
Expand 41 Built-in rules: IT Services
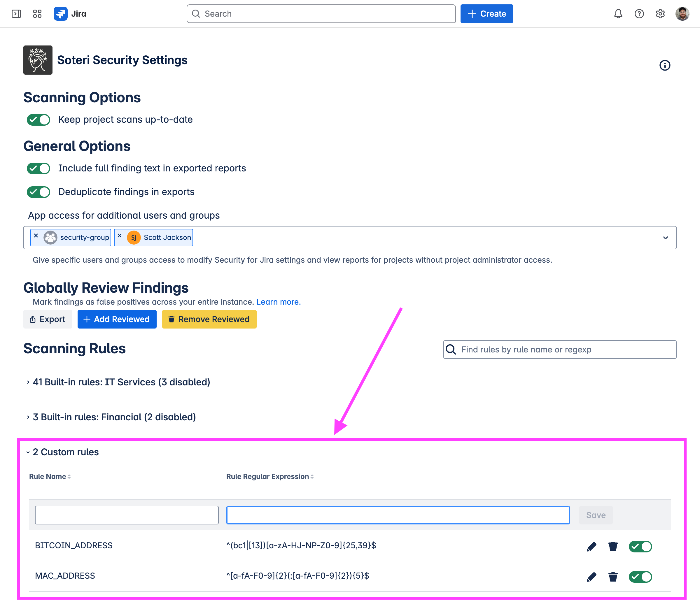pos(121,382)
